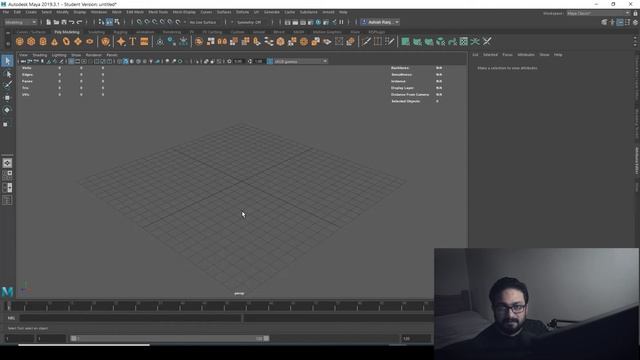The image size is (640, 360).
Task: Activate the Paint Selection tool
Action: 7,85
